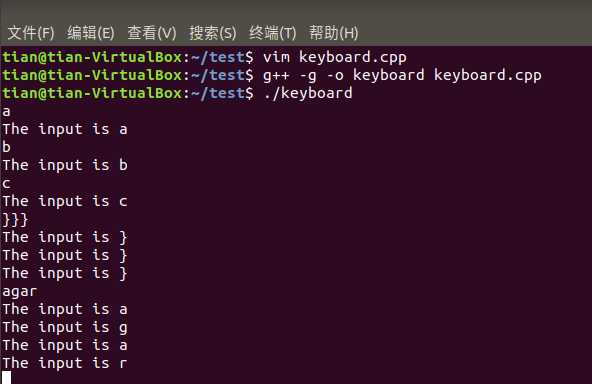Click the 'The input is b' output line
Screen dimensions: 592x384
pos(65,165)
